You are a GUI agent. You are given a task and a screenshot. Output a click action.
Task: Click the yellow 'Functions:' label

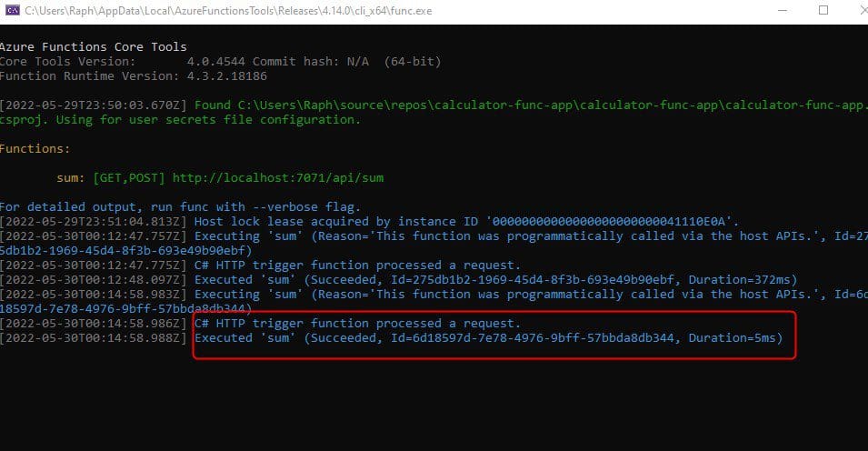(35, 148)
